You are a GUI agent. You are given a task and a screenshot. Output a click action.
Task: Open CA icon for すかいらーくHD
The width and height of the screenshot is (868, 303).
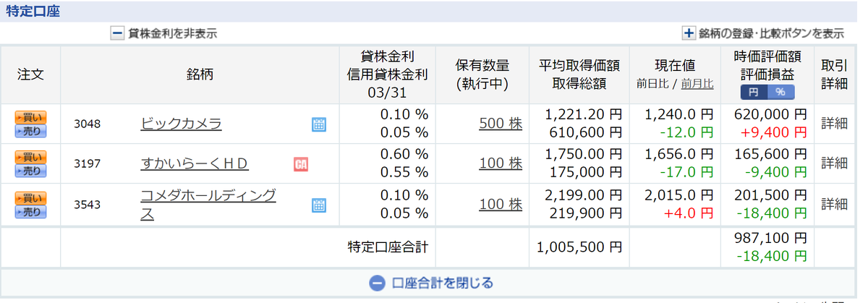302,164
